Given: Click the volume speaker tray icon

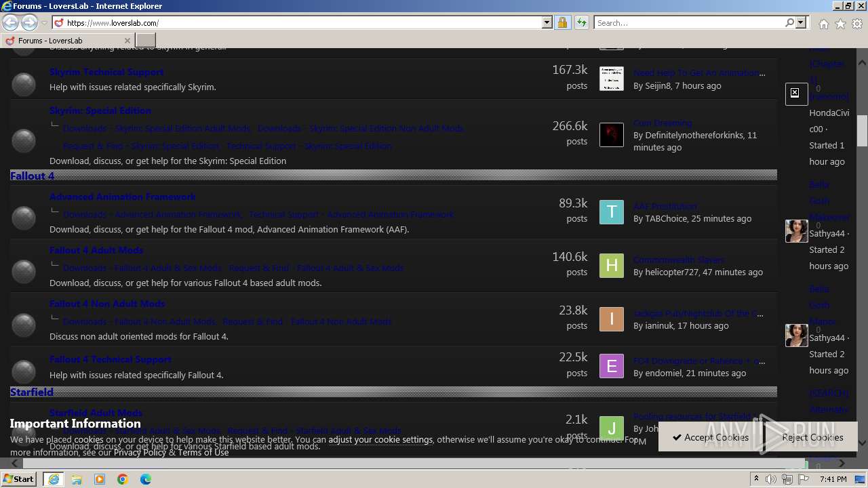Looking at the screenshot, I should (771, 479).
